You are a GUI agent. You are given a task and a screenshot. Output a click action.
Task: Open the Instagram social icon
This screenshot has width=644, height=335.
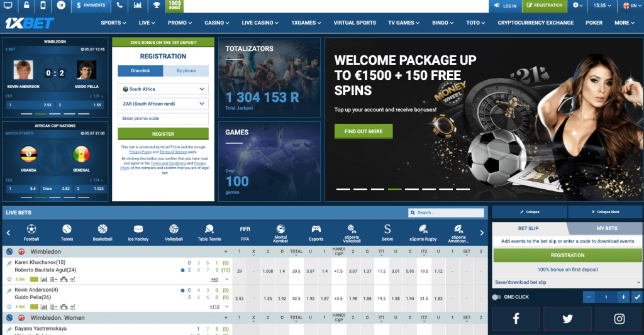tap(619, 319)
